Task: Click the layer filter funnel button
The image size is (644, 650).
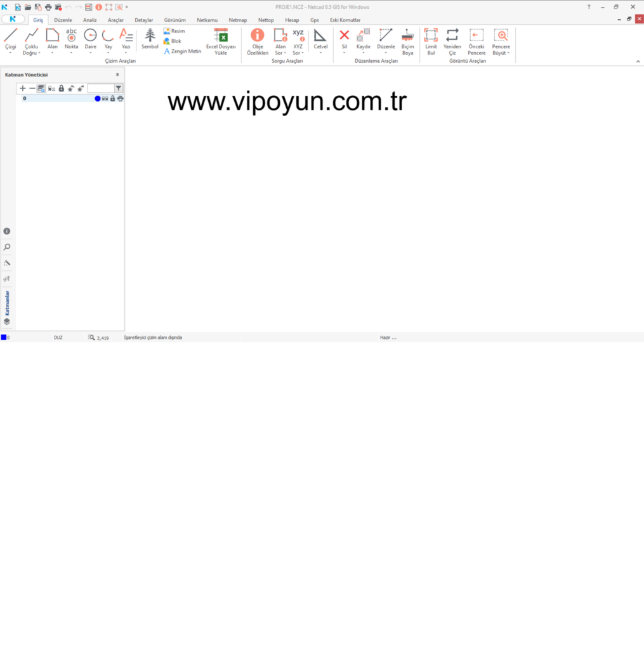Action: point(119,88)
